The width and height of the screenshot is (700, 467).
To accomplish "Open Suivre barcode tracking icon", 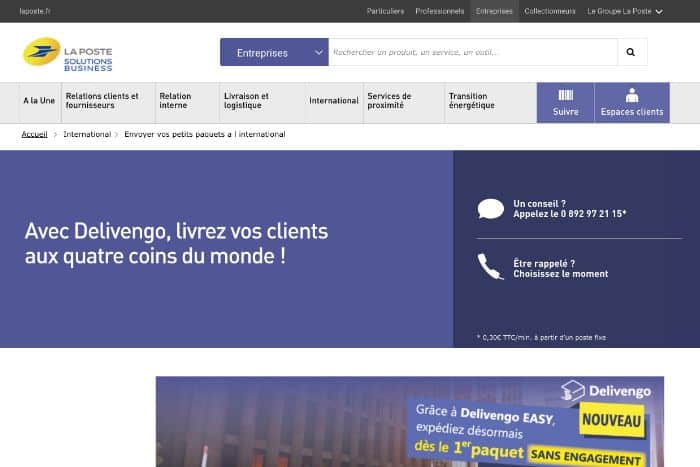I will [x=565, y=96].
